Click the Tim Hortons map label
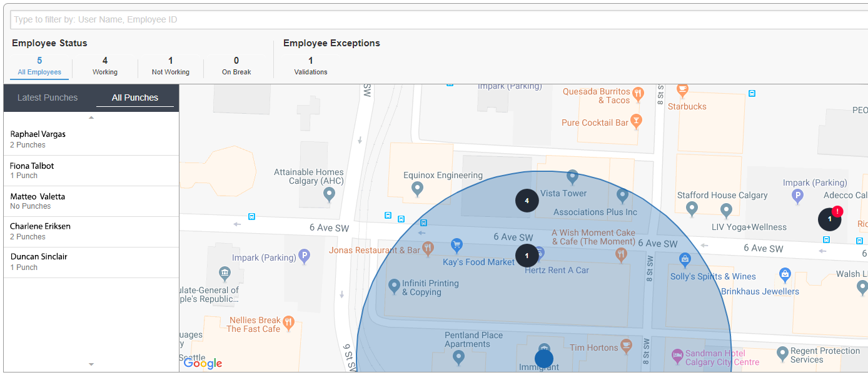This screenshot has height=375, width=868. pos(593,347)
